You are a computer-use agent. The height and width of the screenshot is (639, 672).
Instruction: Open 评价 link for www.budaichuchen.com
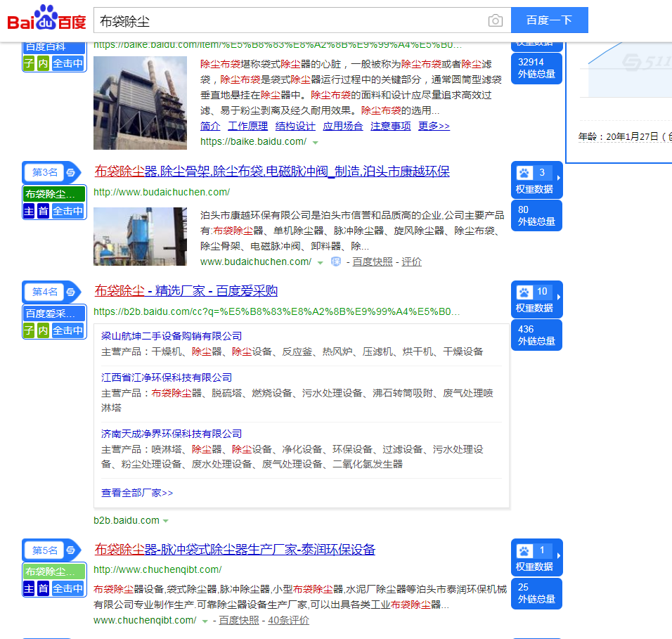(411, 262)
